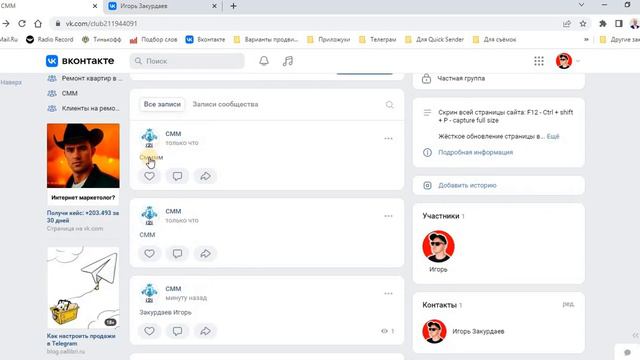Click 'Добавить историю'
Image resolution: width=640 pixels, height=360 pixels.
click(x=467, y=185)
